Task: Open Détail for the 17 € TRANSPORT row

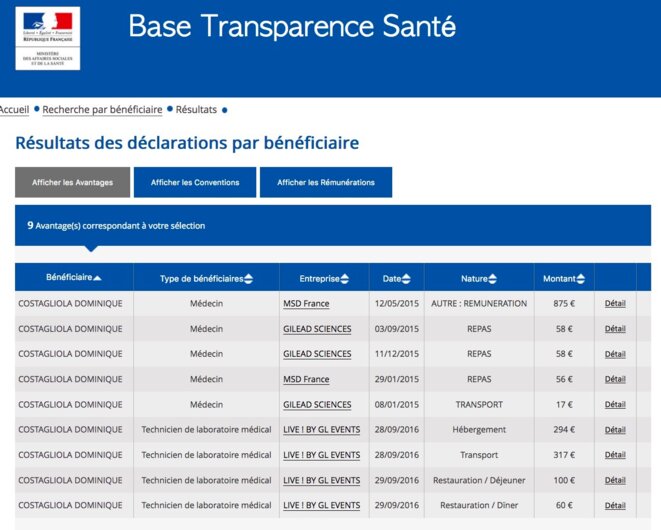Action: pyautogui.click(x=615, y=404)
